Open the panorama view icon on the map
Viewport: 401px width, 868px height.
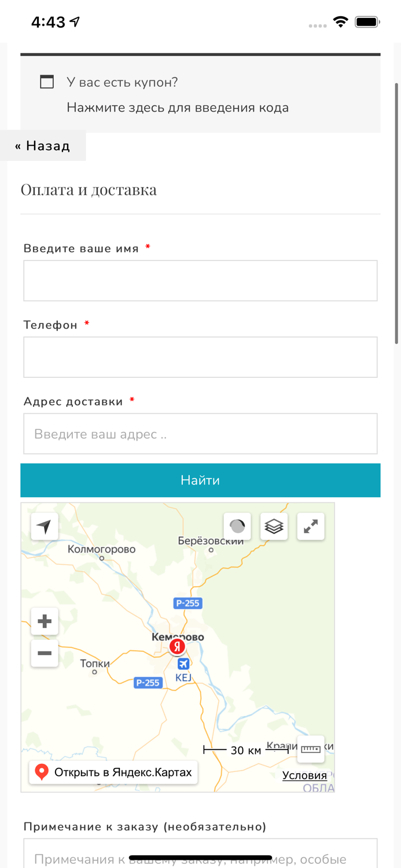(x=237, y=526)
